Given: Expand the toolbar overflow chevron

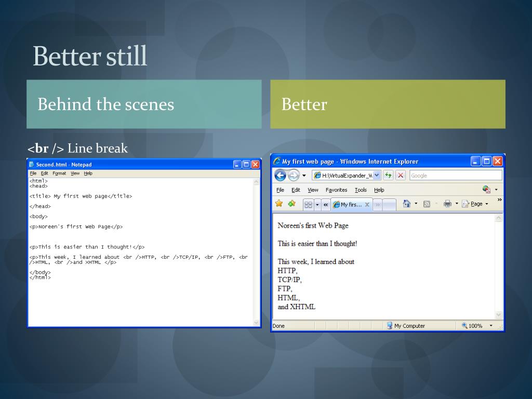Looking at the screenshot, I should coord(499,200).
